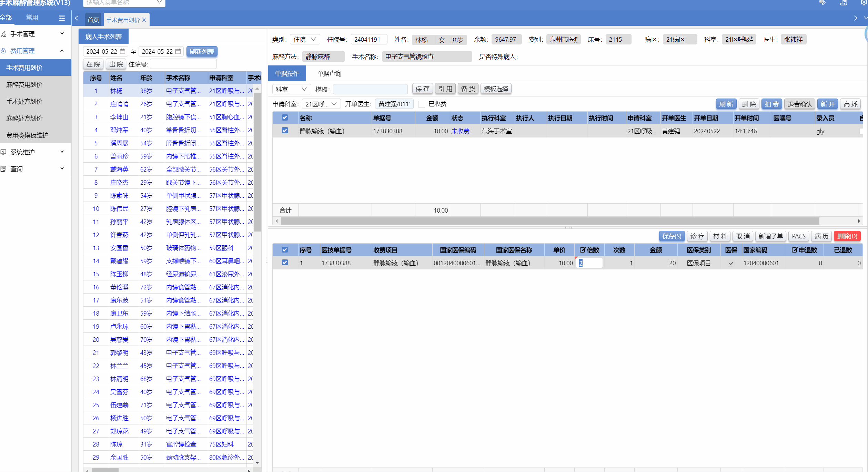This screenshot has height=472, width=868.
Task: Click the left tab scroll arrow
Action: tap(77, 18)
